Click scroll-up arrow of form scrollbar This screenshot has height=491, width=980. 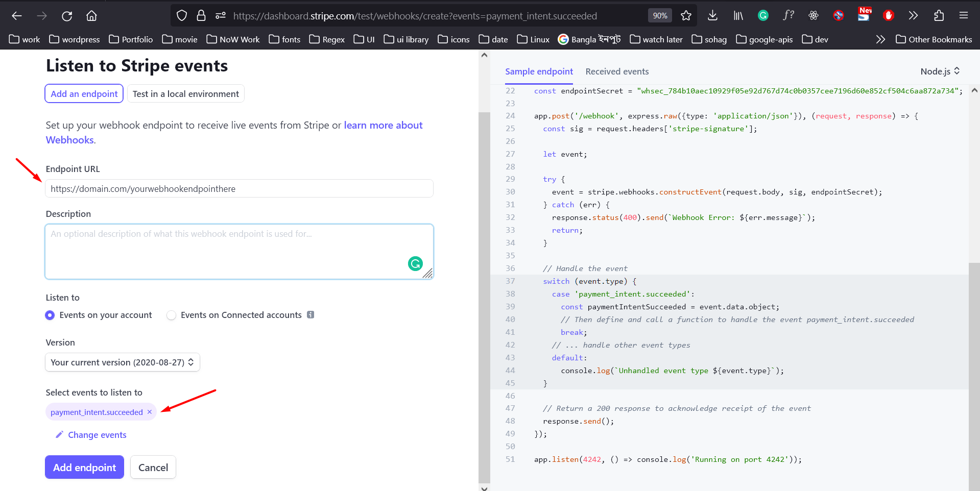coord(484,55)
